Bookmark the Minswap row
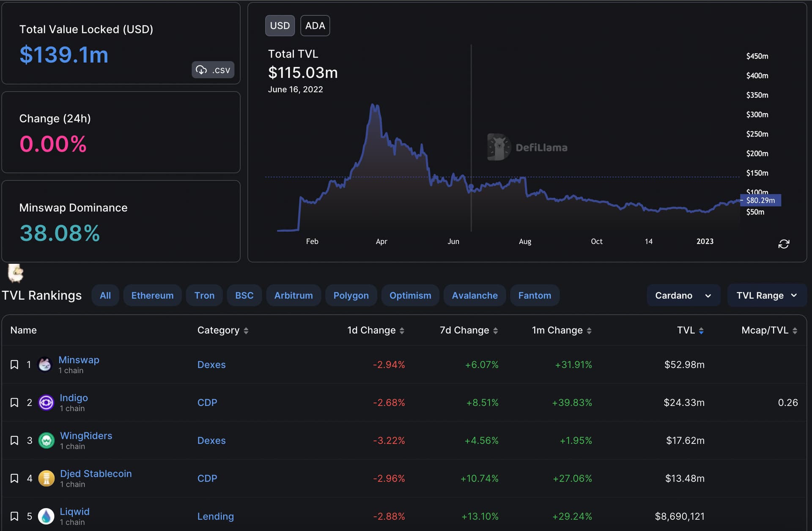Viewport: 812px width, 531px height. click(14, 364)
